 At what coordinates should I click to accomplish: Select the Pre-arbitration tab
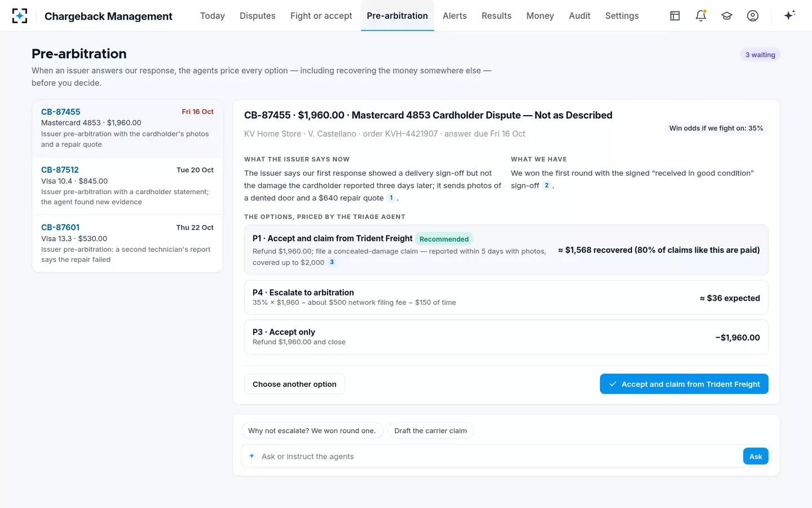398,16
